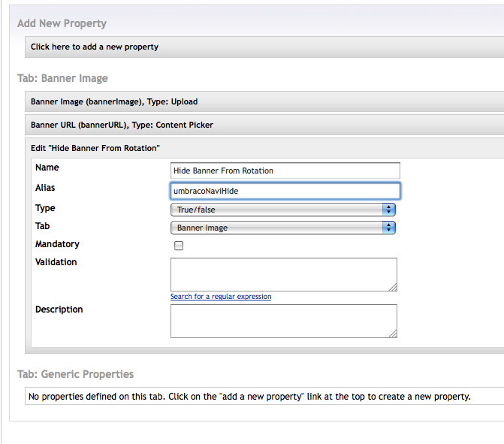Check the Mandatory checkbox
This screenshot has width=504, height=444.
[x=179, y=246]
